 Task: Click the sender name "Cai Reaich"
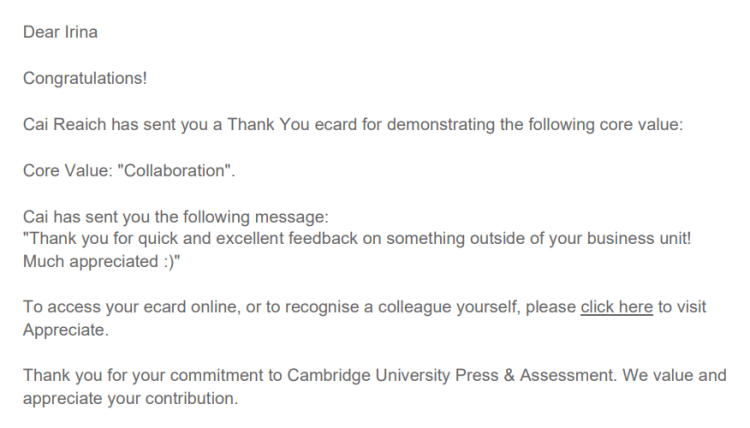[x=60, y=123]
